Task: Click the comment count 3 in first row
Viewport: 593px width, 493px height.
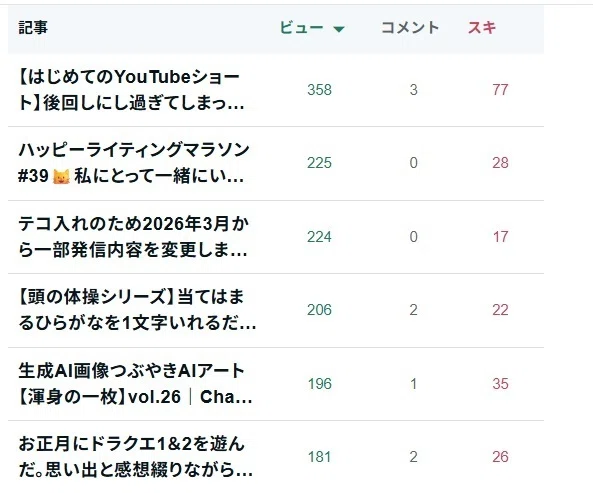Action: (413, 90)
